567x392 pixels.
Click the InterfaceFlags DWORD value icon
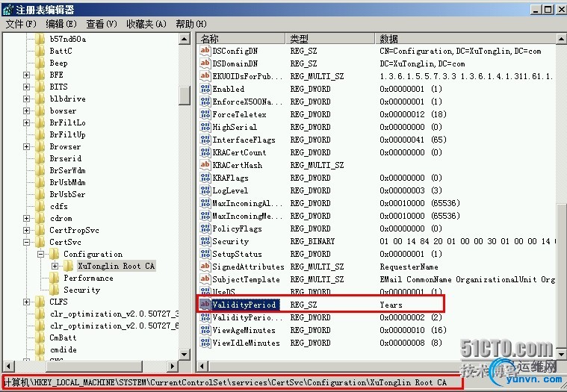tap(205, 140)
